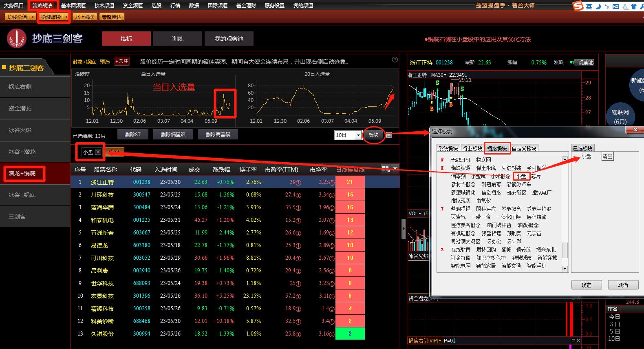
Task: Open the info icon beside P/E 57.2
Action: (x=298, y=296)
